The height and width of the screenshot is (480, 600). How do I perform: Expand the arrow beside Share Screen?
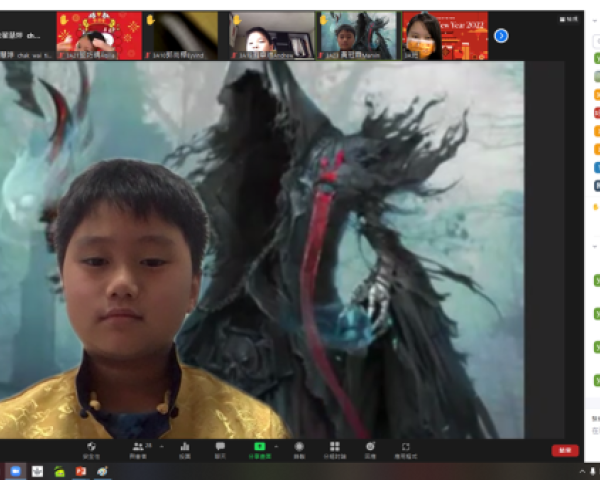pos(276,446)
